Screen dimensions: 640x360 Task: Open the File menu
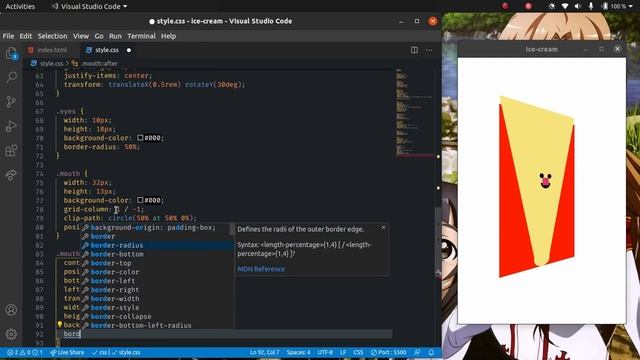coord(8,36)
